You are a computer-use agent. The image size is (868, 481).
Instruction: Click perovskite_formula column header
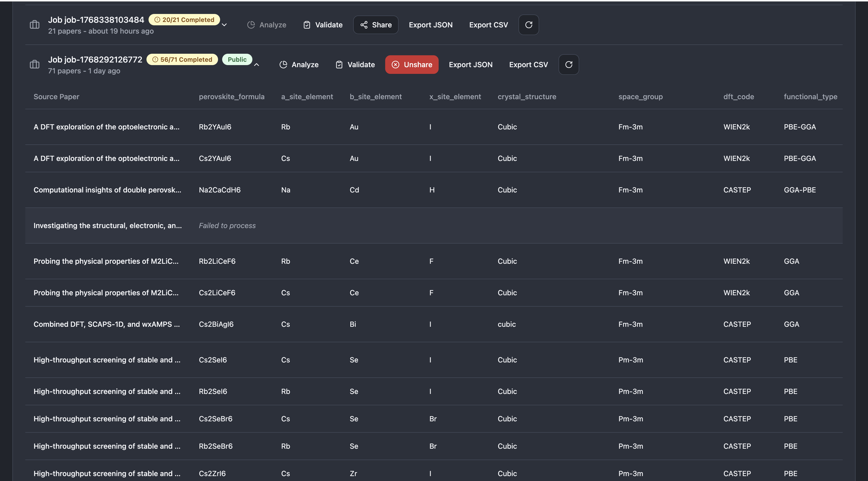click(231, 97)
